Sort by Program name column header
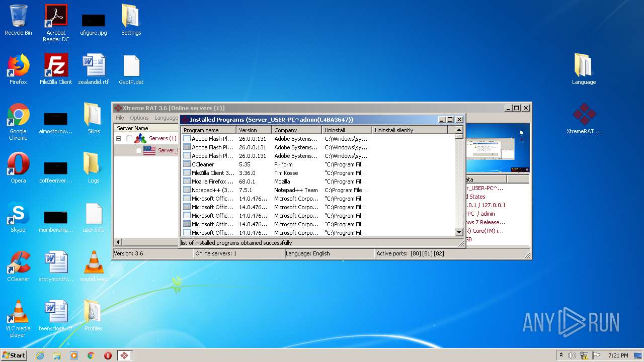Screen dimensions: 644x362 coord(208,130)
